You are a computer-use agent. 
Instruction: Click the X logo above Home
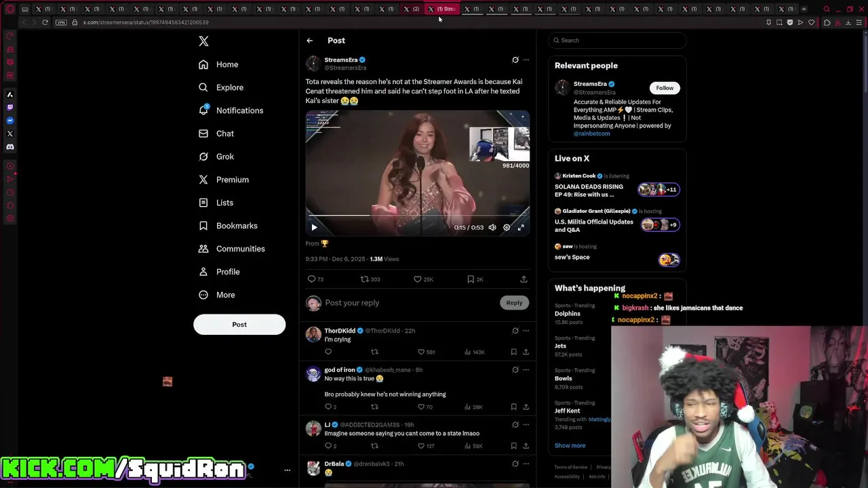203,41
